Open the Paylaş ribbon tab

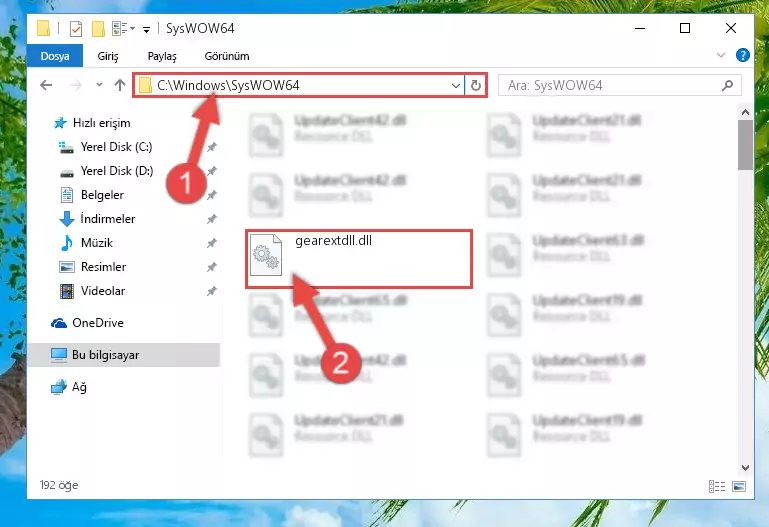(x=162, y=56)
